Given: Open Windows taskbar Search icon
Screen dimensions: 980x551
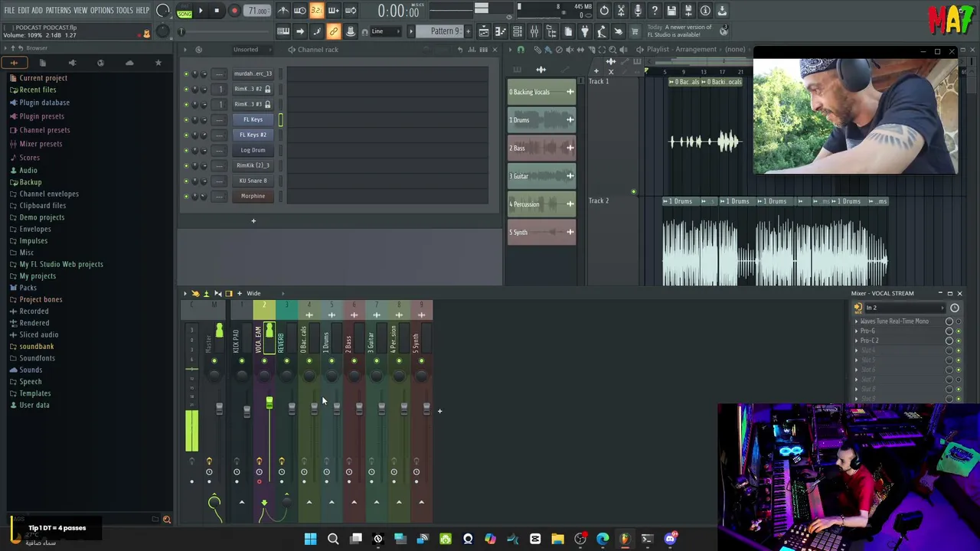Looking at the screenshot, I should [x=333, y=540].
